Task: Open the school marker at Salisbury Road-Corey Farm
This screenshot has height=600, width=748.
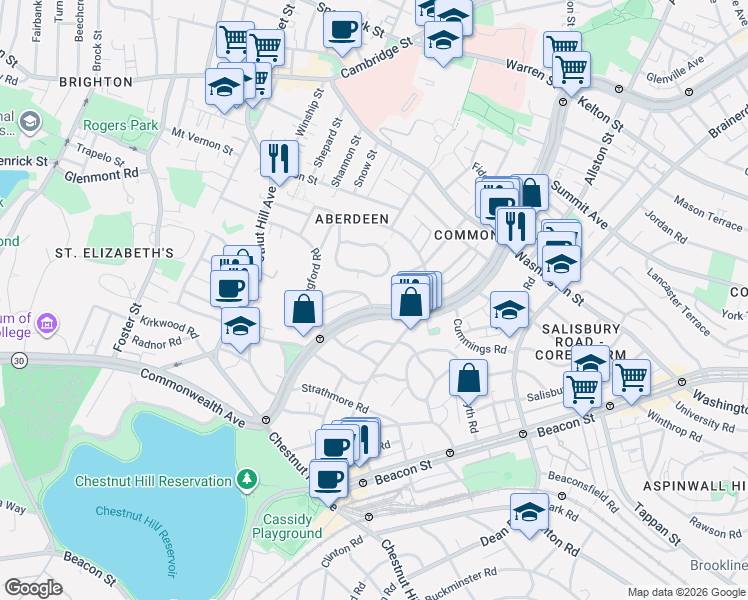Action: tap(592, 360)
